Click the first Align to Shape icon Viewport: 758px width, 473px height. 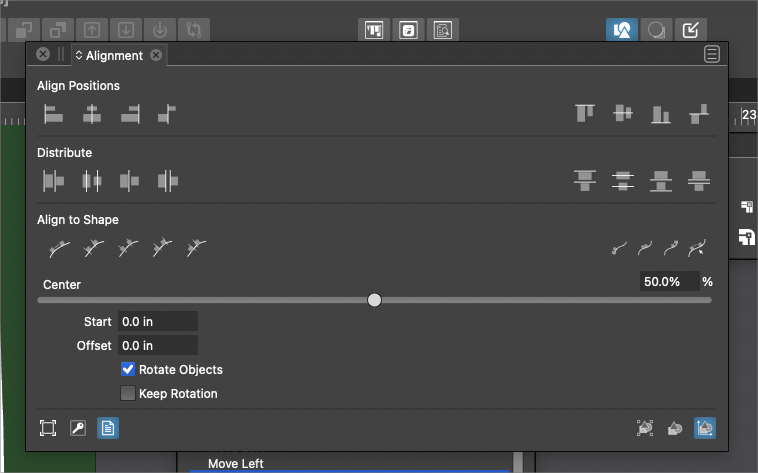[x=60, y=248]
